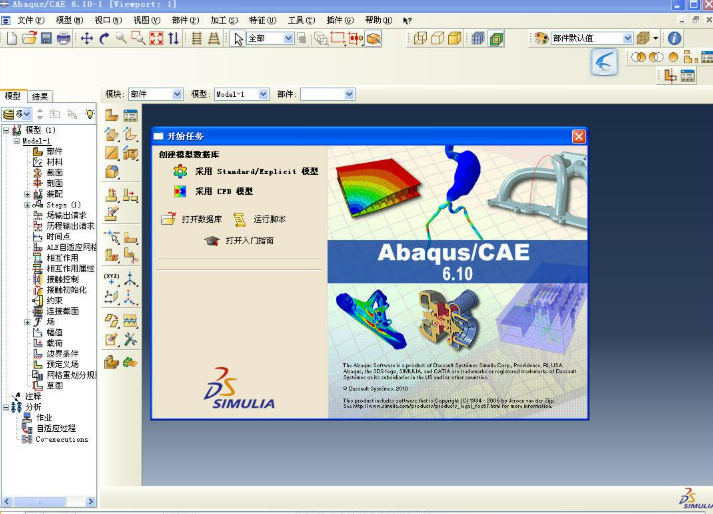Click the blue bird application icon

coord(604,62)
